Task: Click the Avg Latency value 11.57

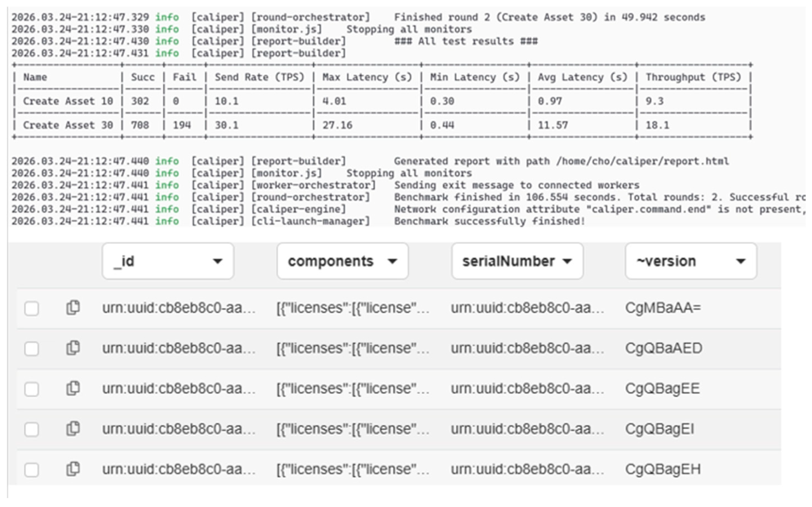Action: [553, 125]
